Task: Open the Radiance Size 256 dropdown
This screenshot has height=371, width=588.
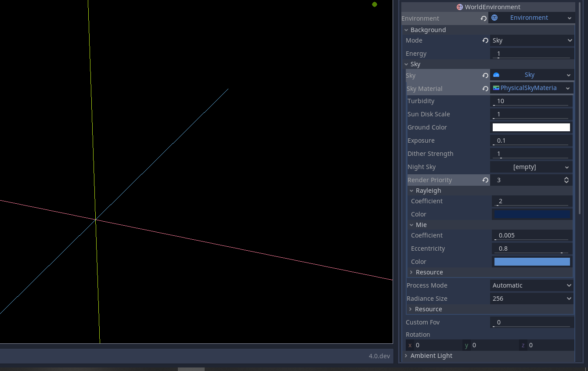Action: click(x=531, y=299)
